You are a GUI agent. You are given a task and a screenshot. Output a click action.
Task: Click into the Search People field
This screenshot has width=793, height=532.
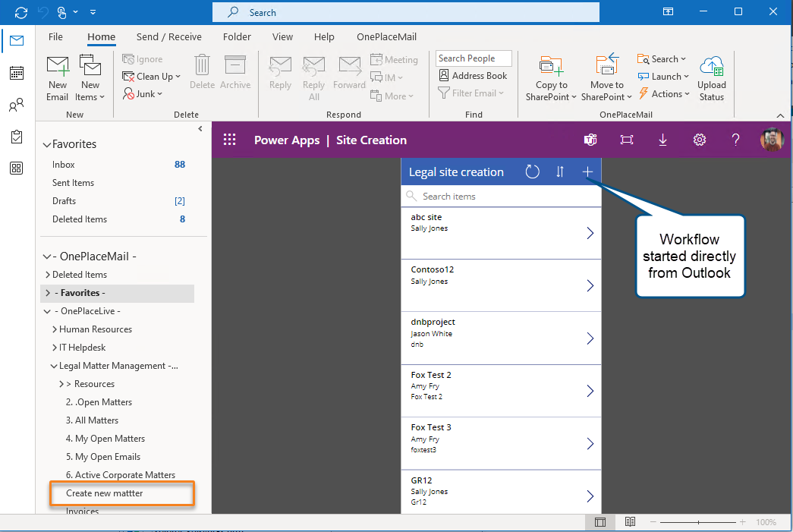474,58
